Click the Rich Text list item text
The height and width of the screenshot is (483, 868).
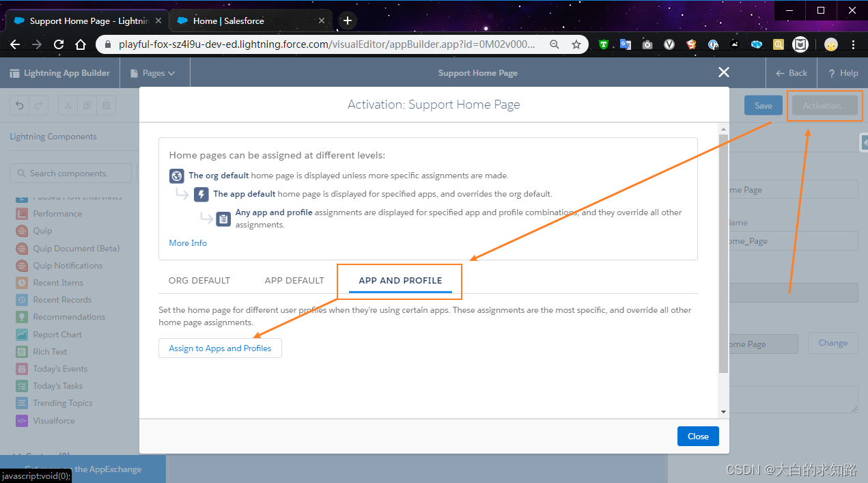click(50, 352)
